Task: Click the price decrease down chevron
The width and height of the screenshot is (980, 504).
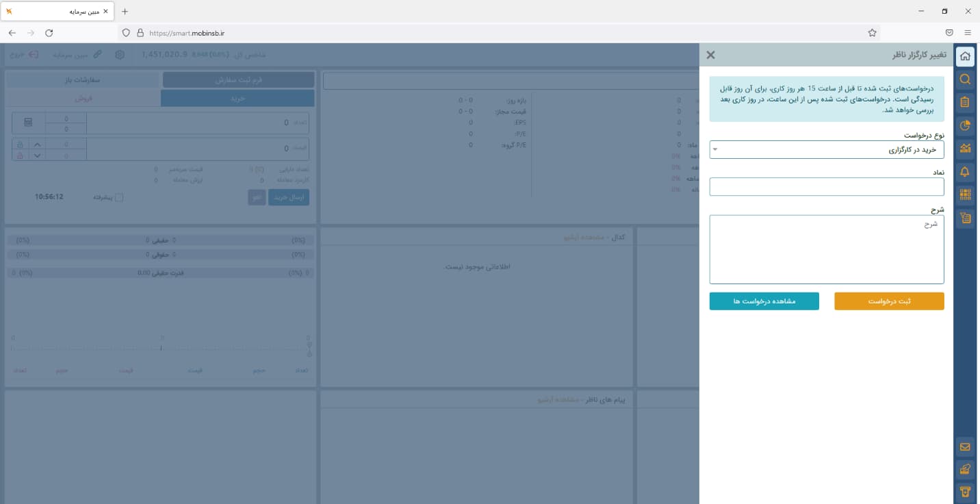Action: pos(37,155)
